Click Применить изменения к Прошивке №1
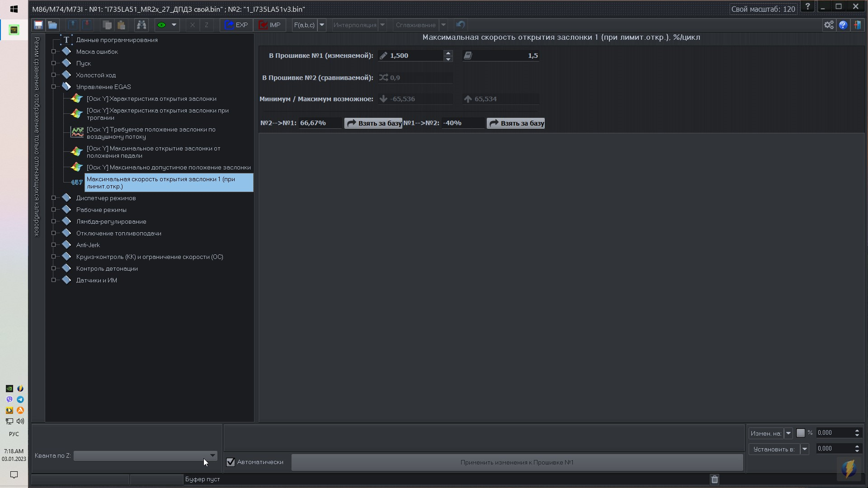This screenshot has width=868, height=488. pos(517,462)
